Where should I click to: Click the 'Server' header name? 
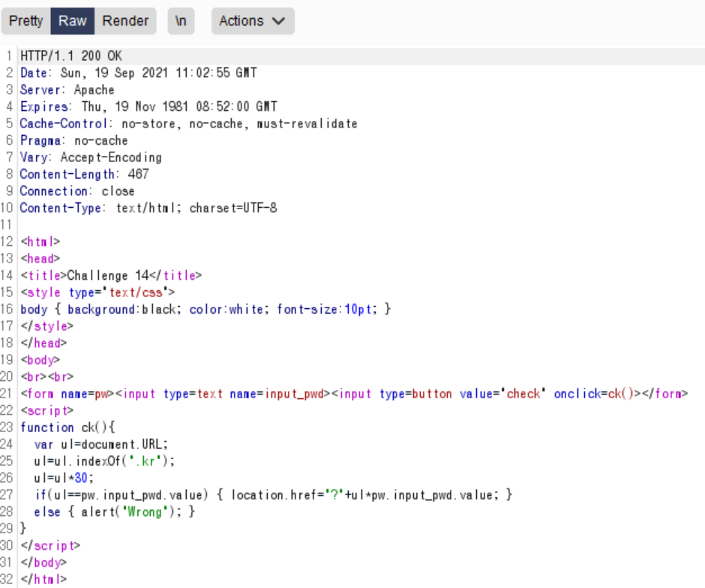40,90
